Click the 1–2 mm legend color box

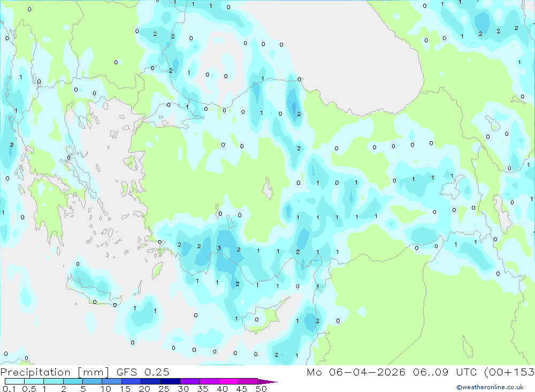(53, 381)
